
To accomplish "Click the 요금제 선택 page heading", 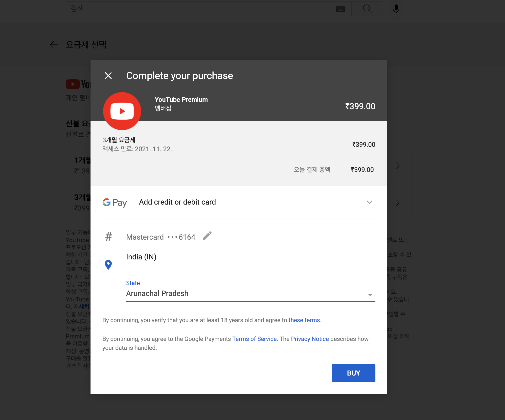I will [86, 45].
